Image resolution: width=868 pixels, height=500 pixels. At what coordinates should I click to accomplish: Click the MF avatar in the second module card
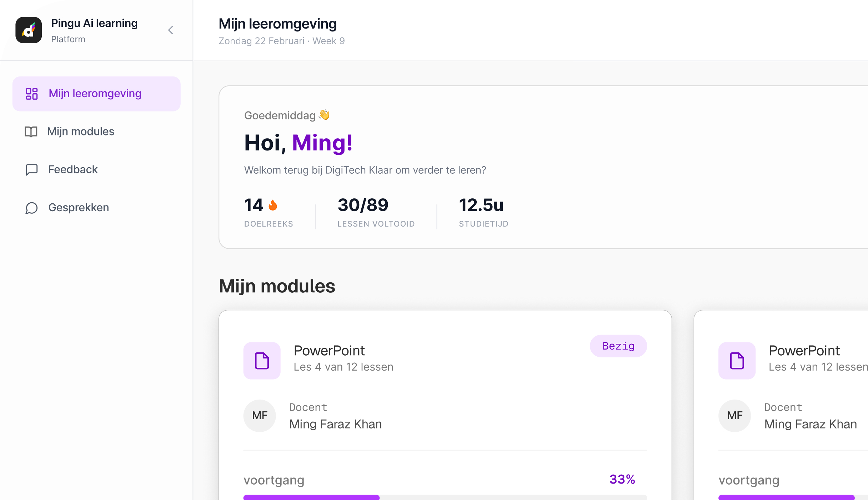coord(735,416)
